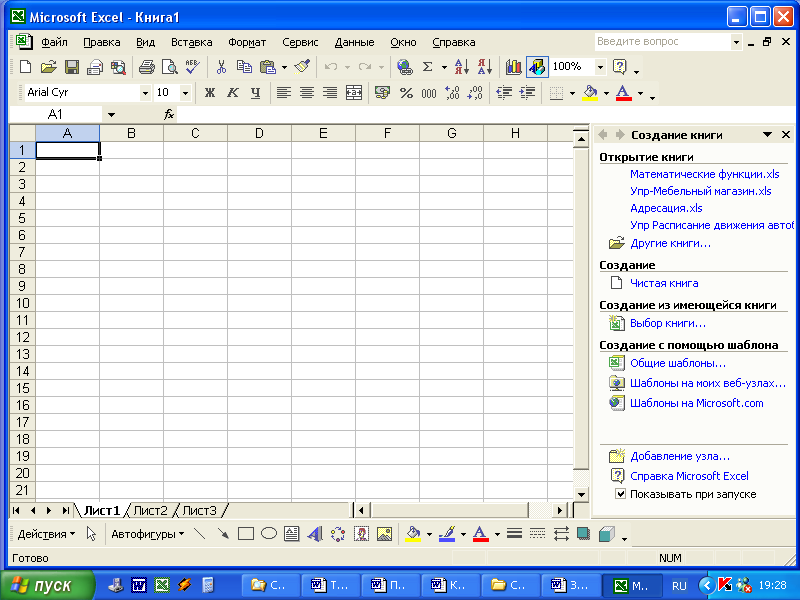The image size is (800, 600).
Task: Align text left in the cell
Action: (284, 92)
